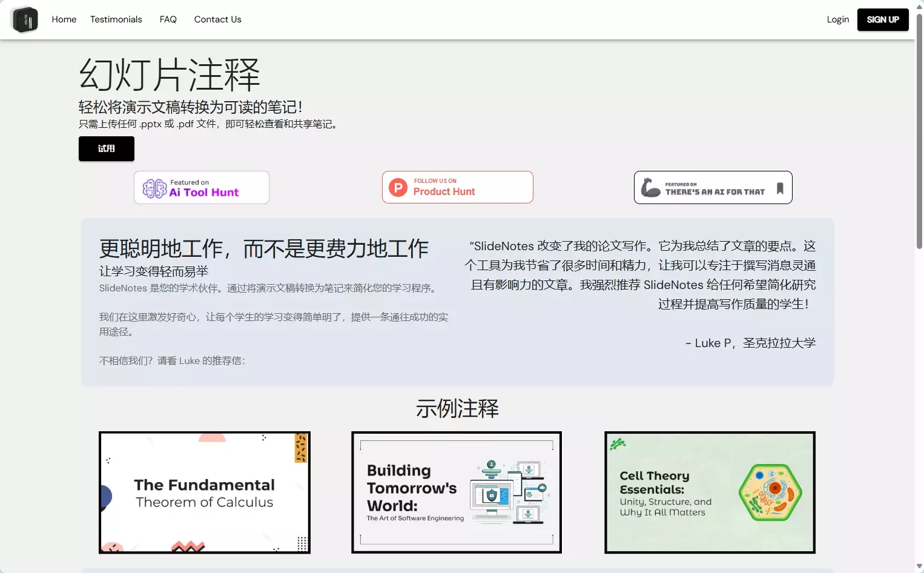Image resolution: width=924 pixels, height=573 pixels.
Task: Open Follow us on Product Hunt badge
Action: click(x=458, y=187)
